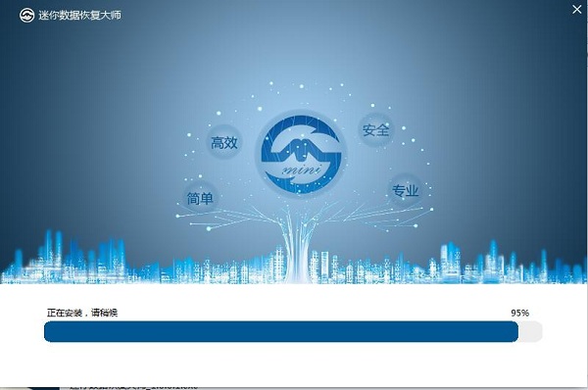Click the 迷你数据恢复大师 title text
Image resolution: width=588 pixels, height=390 pixels.
[80, 16]
